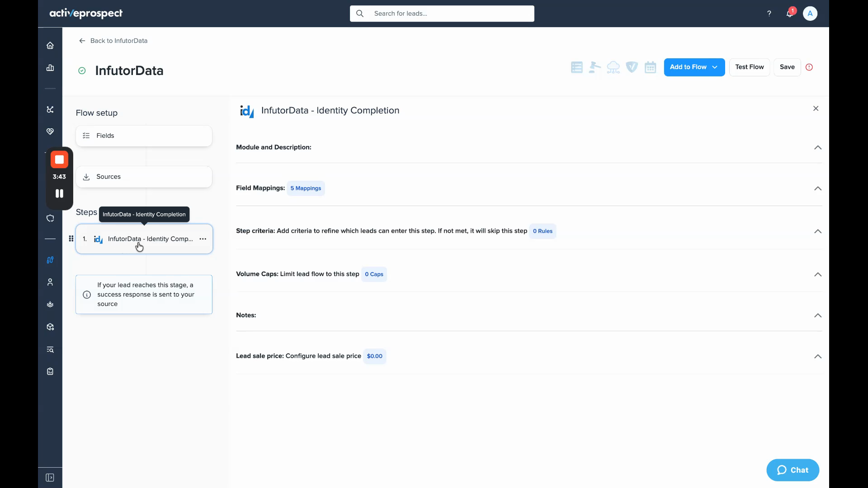Click the list rows icon in header
The width and height of the screenshot is (868, 488).
[x=577, y=67]
